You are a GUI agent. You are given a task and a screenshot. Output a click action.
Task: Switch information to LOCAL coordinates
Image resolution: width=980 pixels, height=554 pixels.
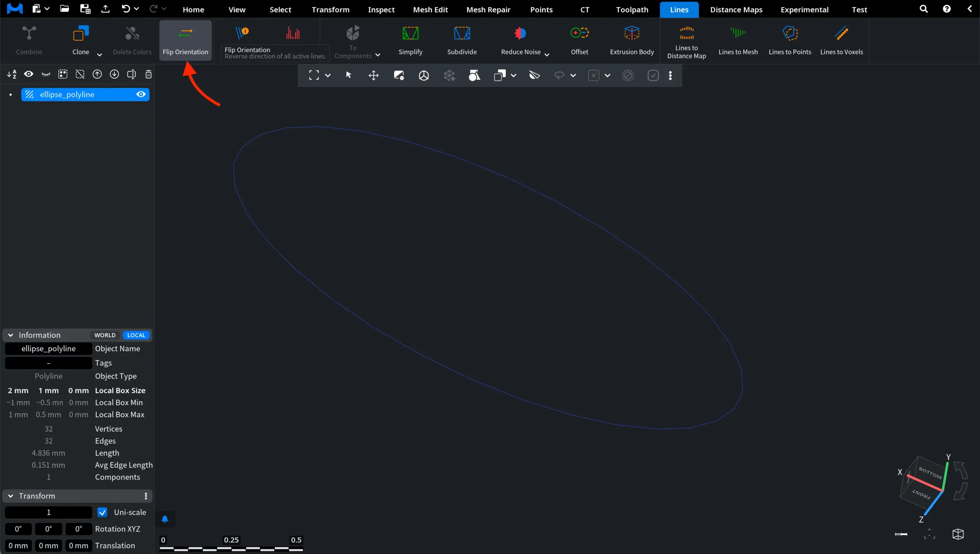pyautogui.click(x=136, y=335)
